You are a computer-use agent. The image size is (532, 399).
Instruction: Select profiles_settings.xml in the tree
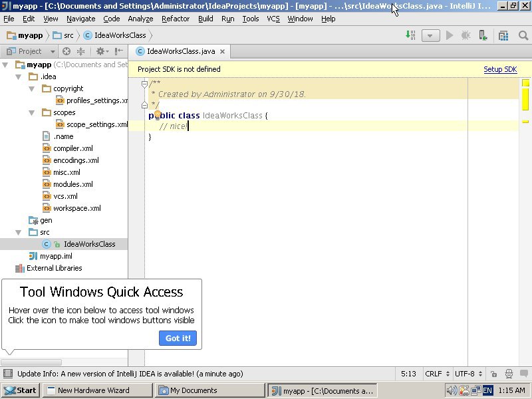(x=92, y=100)
